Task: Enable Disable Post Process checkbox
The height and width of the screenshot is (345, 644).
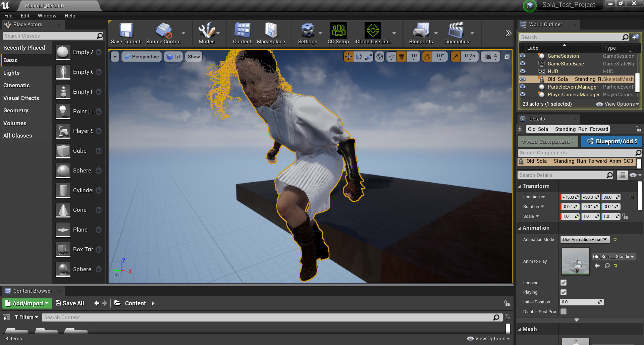Action: click(563, 311)
